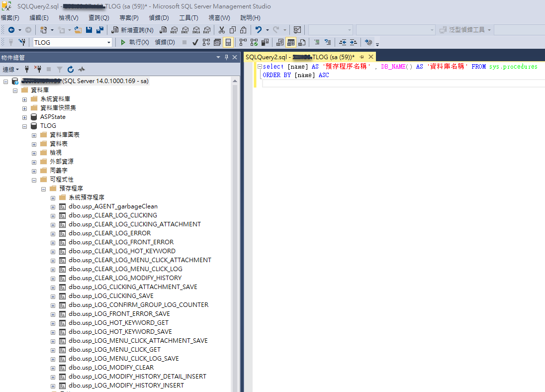Toggle Results to Grid mode
This screenshot has height=392, width=545.
(291, 42)
